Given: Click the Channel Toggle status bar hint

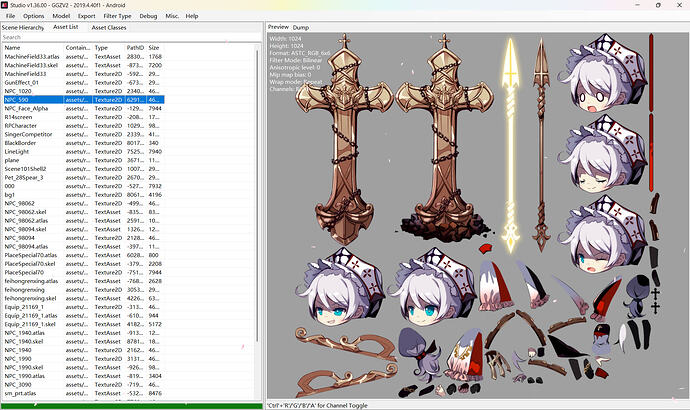Looking at the screenshot, I should coord(317,406).
